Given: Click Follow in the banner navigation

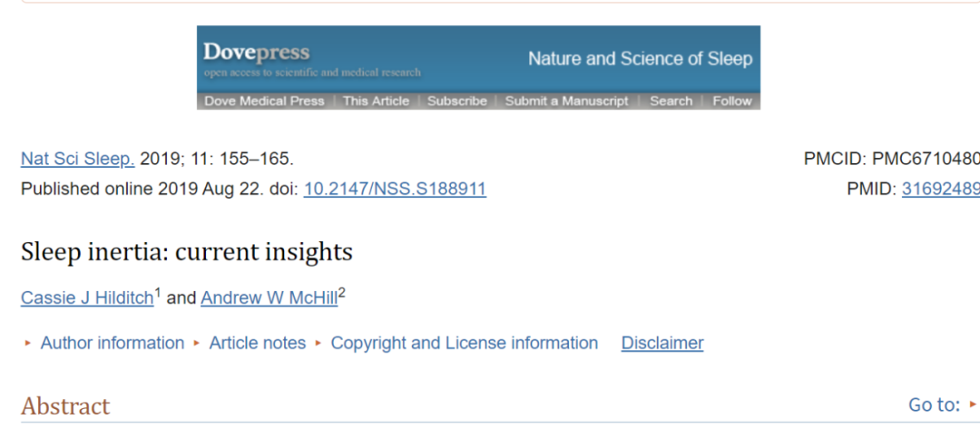Looking at the screenshot, I should [732, 102].
